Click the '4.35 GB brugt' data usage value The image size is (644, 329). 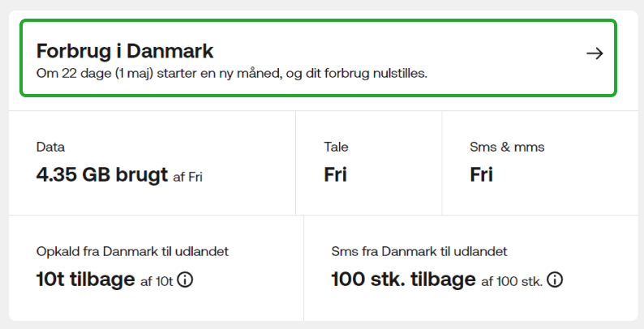[102, 174]
